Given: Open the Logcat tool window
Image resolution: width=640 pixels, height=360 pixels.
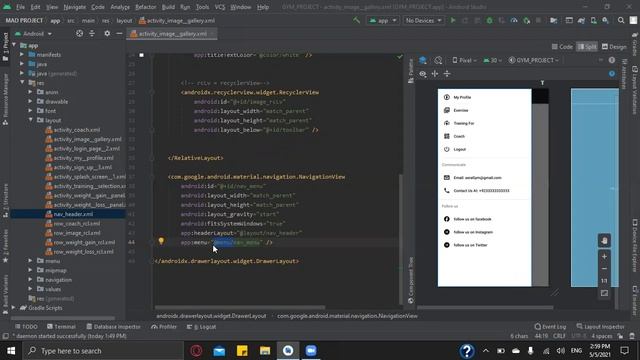Looking at the screenshot, I should point(201,327).
